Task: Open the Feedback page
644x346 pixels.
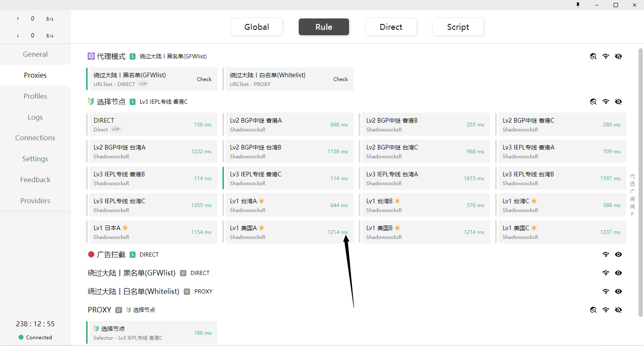Action: [35, 180]
